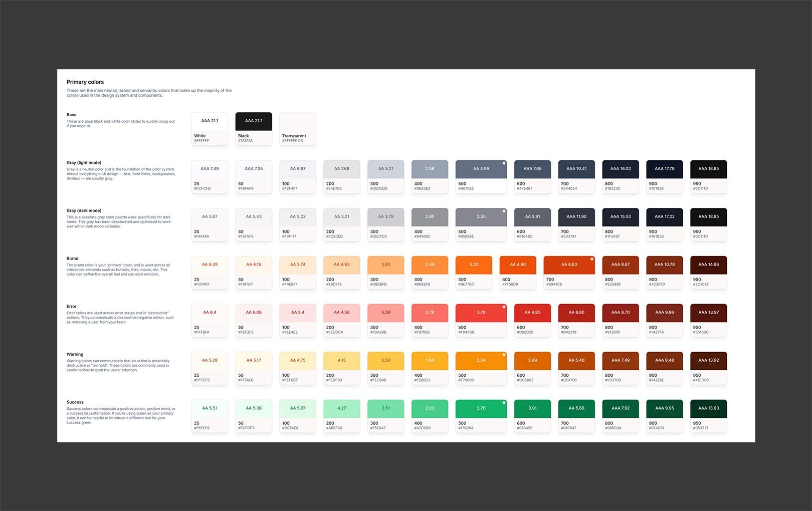Click Warning 50 swatch #FFFAEB

click(x=254, y=368)
